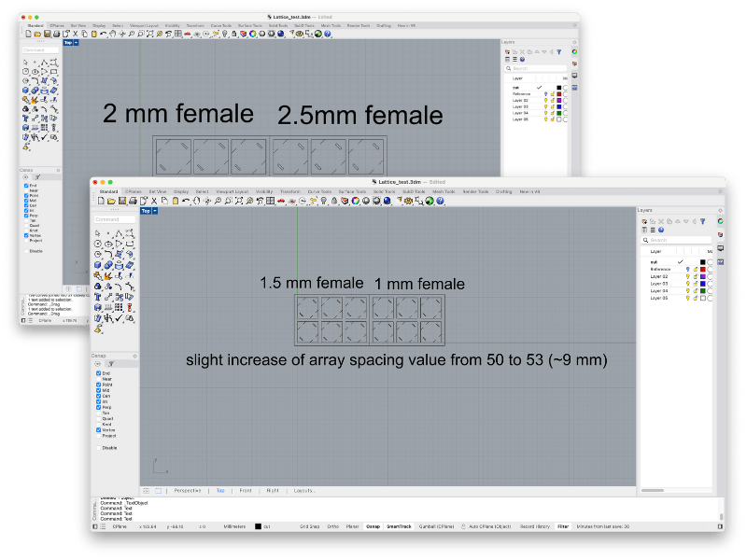Image resolution: width=747 pixels, height=560 pixels.
Task: Hide Layer 02 using its lightbulb
Action: click(x=688, y=277)
